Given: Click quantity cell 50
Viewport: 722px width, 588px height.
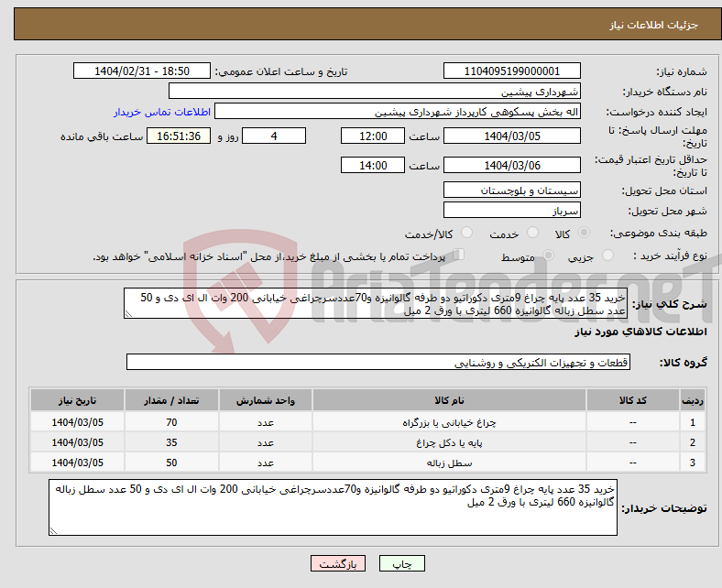Looking at the screenshot, I should (171, 463).
